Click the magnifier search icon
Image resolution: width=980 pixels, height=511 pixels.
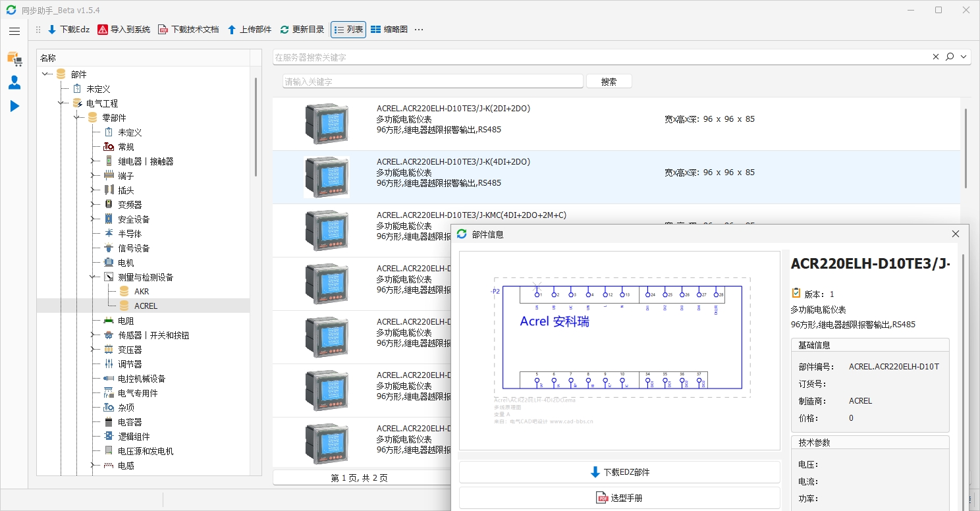[x=950, y=57]
